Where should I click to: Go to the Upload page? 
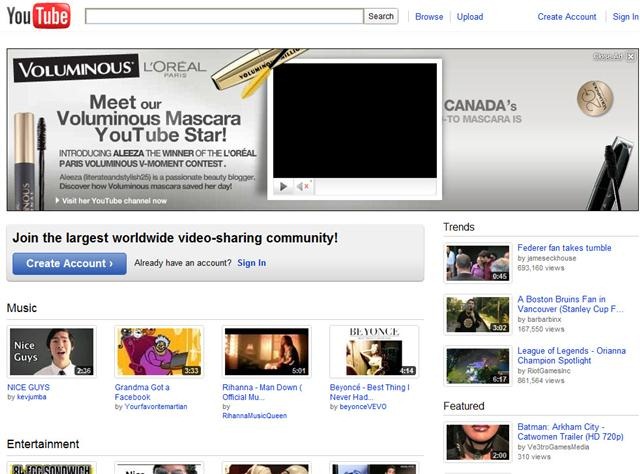point(470,17)
